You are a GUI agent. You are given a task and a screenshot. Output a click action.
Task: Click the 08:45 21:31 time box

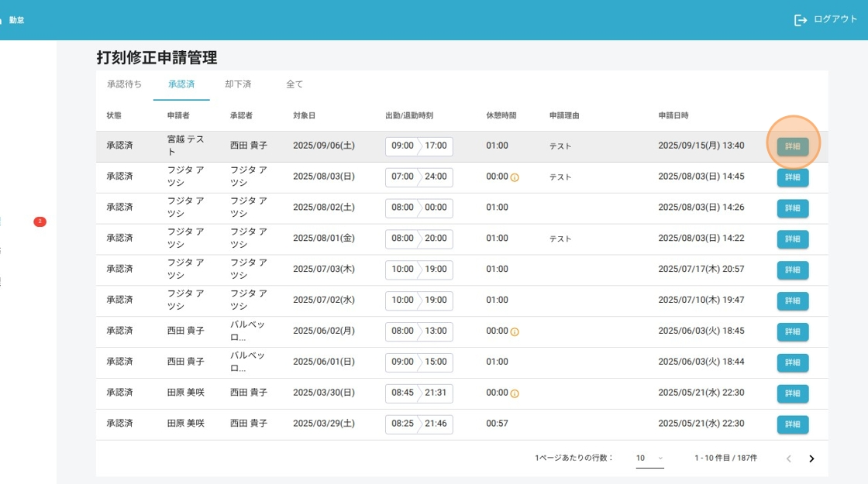click(x=419, y=393)
